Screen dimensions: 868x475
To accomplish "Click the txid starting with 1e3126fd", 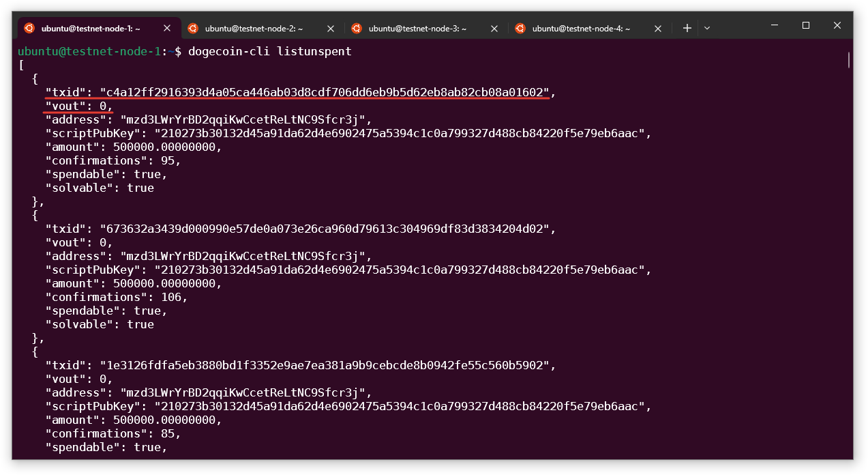I will coord(325,365).
